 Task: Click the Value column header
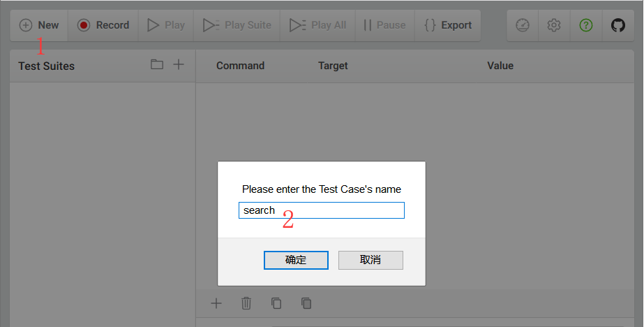(500, 66)
